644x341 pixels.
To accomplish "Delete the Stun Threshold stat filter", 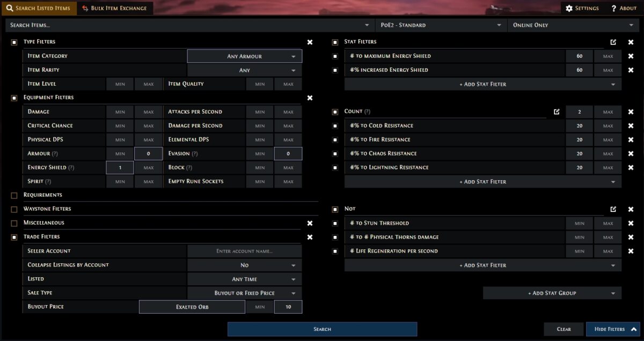I will click(x=631, y=224).
